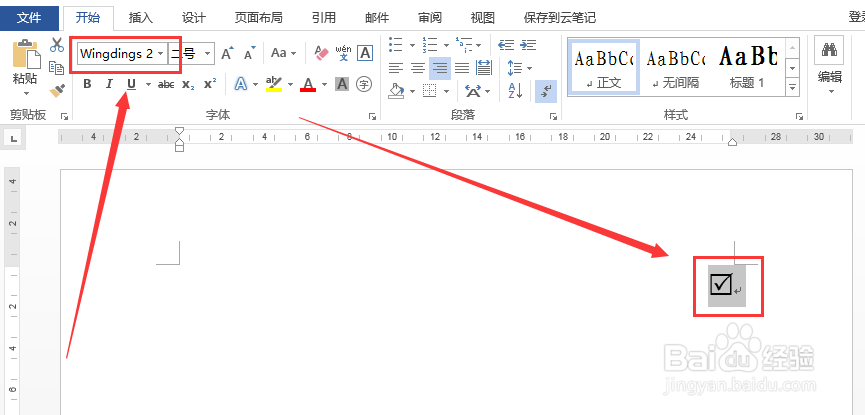Click the checked box symbol in document

tap(722, 284)
